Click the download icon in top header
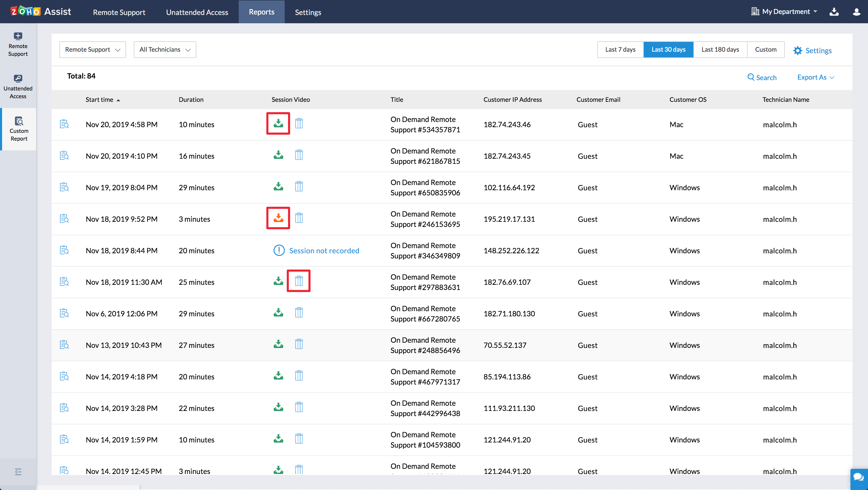Viewport: 868px width, 490px height. click(x=834, y=12)
